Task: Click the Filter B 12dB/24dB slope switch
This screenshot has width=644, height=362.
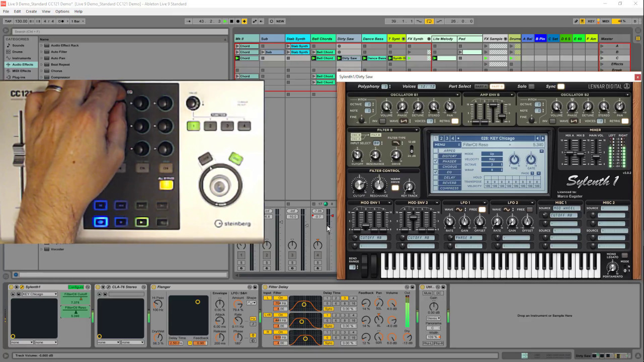Action: click(x=412, y=149)
